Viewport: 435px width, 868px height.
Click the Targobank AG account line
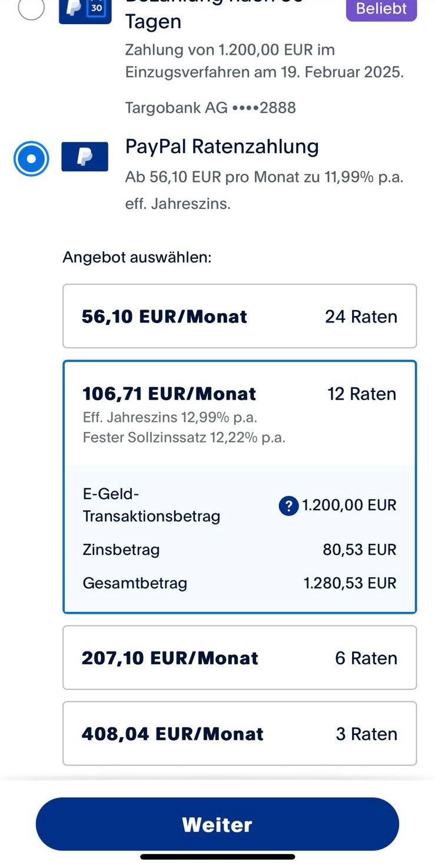[x=210, y=108]
